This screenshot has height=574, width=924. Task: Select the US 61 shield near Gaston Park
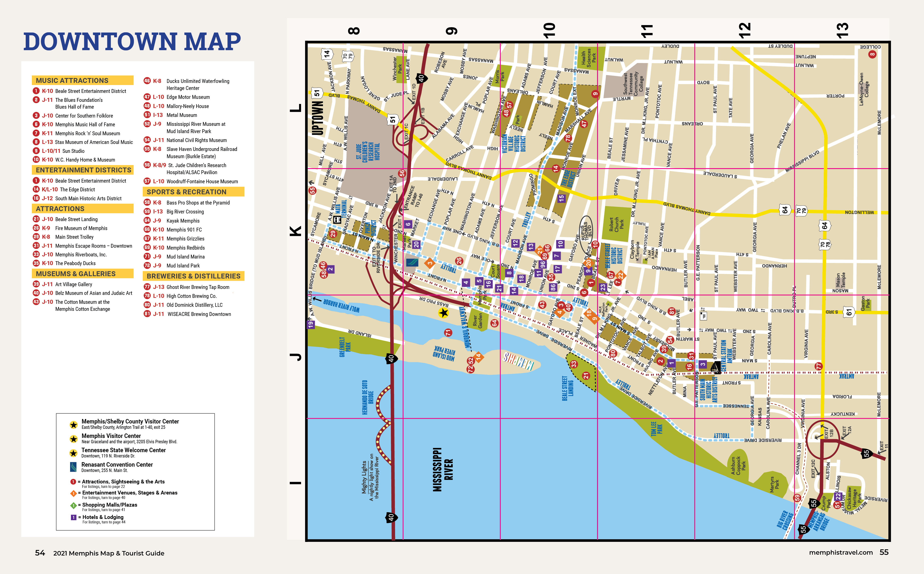tap(849, 312)
